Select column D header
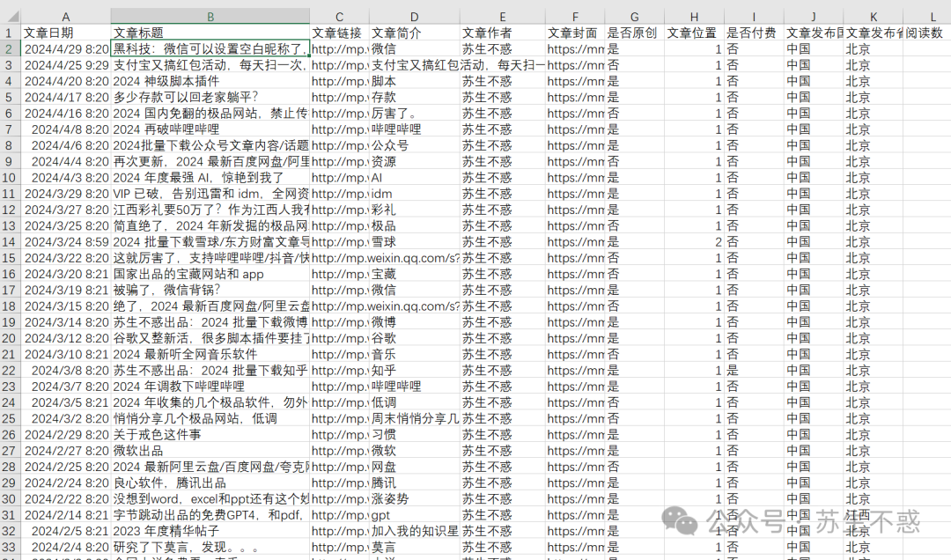 tap(414, 17)
